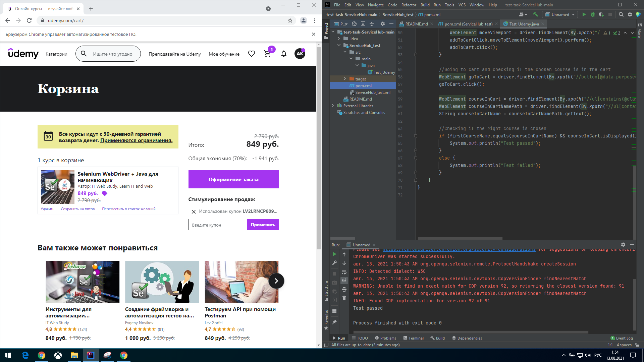Clear console with trash icon

pos(344,298)
